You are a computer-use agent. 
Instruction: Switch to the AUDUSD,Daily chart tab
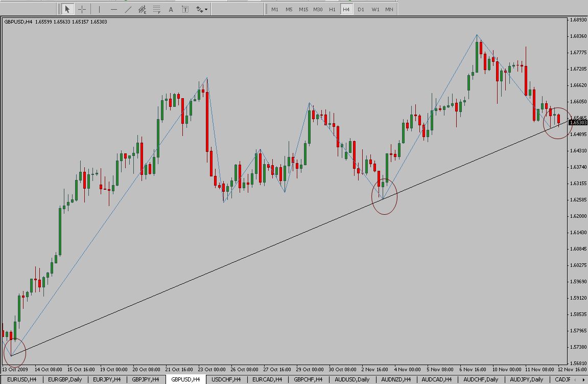(352, 379)
